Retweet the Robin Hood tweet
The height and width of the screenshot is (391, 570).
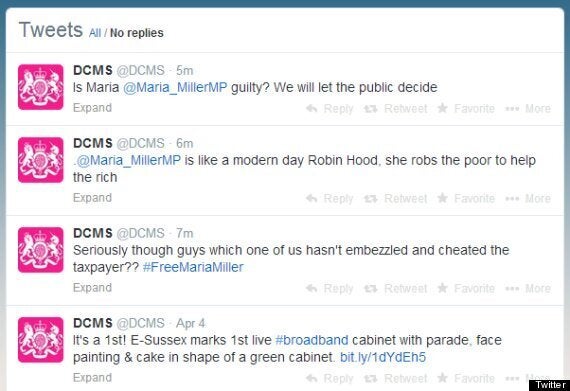click(396, 198)
